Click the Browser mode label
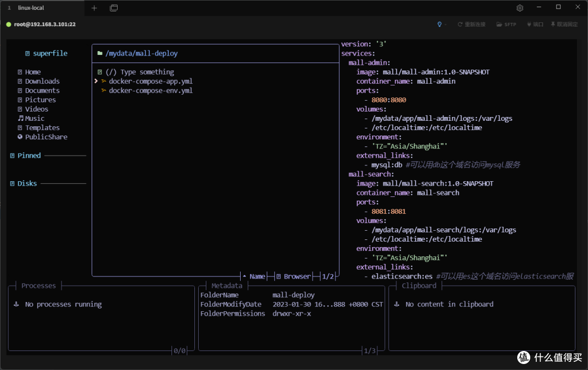The height and width of the screenshot is (370, 588). pyautogui.click(x=297, y=276)
